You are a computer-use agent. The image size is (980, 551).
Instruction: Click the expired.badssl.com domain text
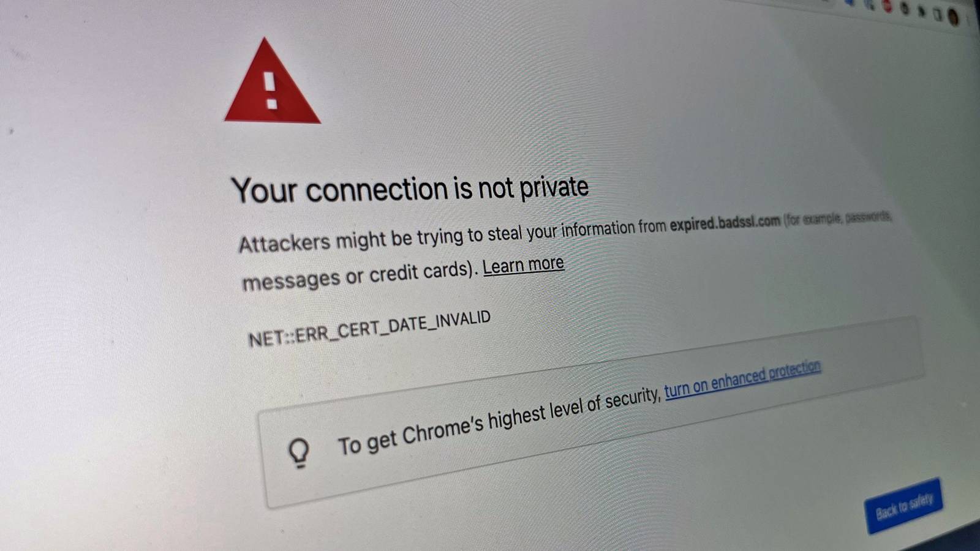click(x=725, y=222)
